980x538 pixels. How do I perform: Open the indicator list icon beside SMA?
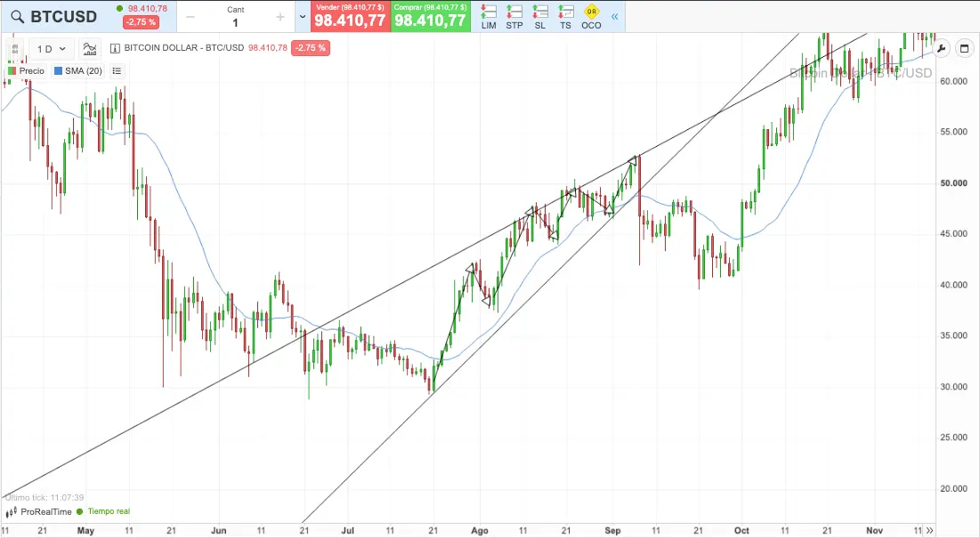point(117,70)
